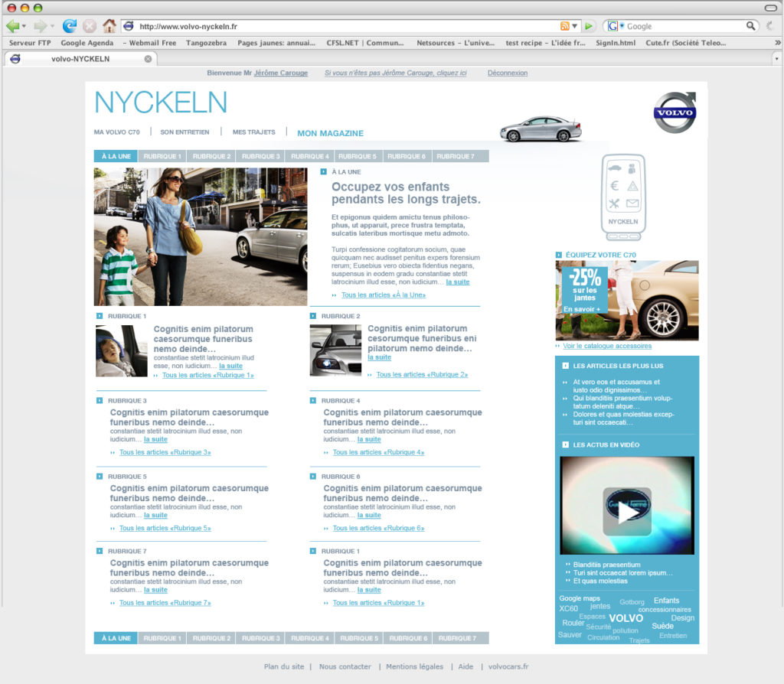Click the search magnifier icon

(x=750, y=26)
